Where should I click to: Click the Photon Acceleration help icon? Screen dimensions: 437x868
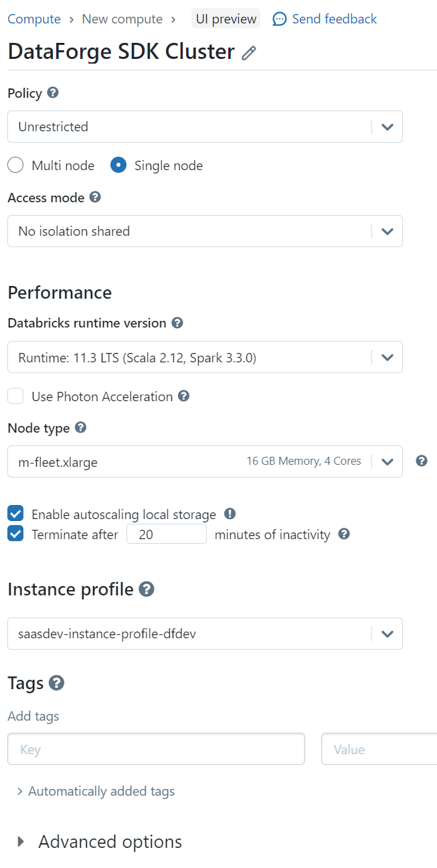pyautogui.click(x=183, y=396)
